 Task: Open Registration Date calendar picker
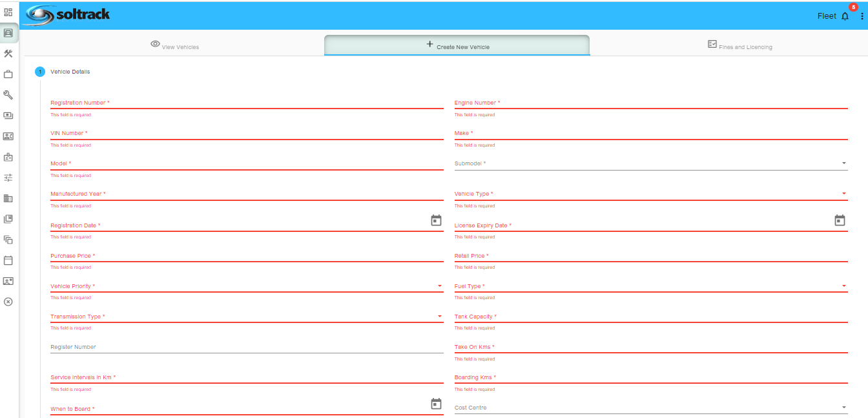(436, 220)
